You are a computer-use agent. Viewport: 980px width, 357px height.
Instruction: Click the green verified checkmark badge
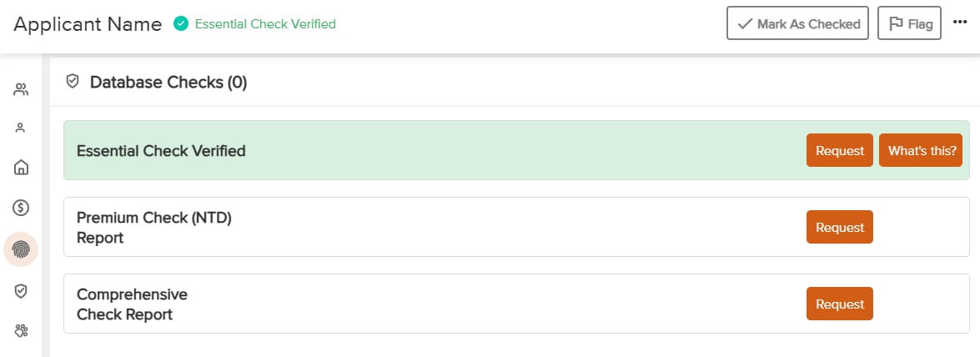[x=181, y=23]
